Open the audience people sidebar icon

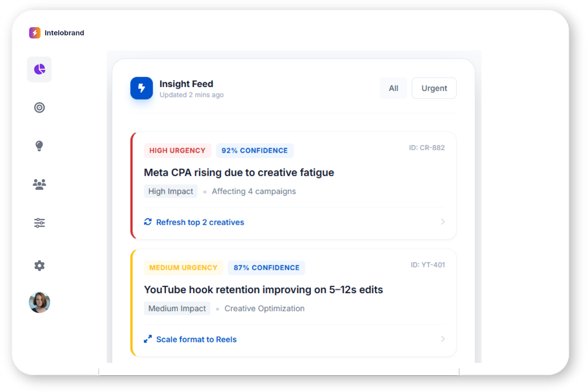[40, 185]
